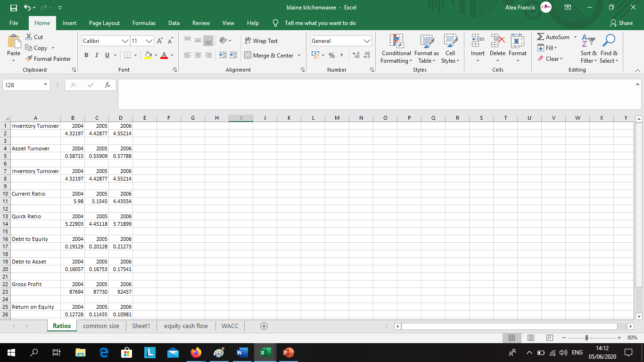
Task: Open the Name Box dropdown arrow
Action: 45,85
